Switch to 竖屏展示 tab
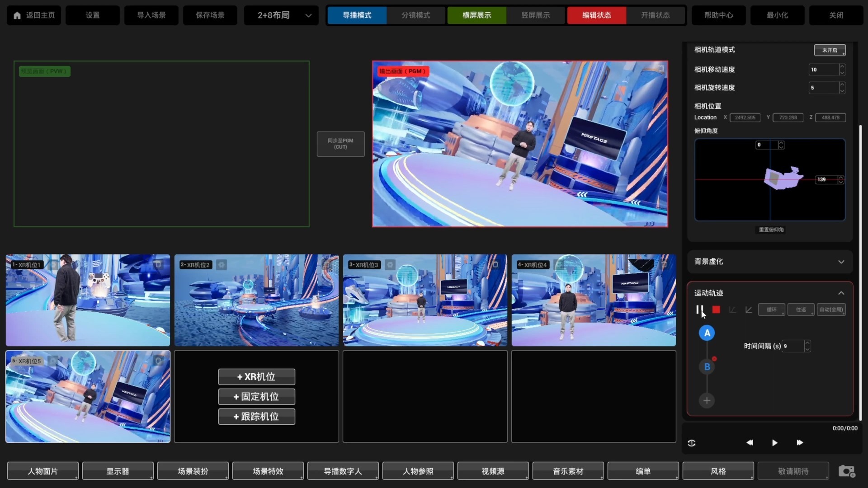 [535, 15]
